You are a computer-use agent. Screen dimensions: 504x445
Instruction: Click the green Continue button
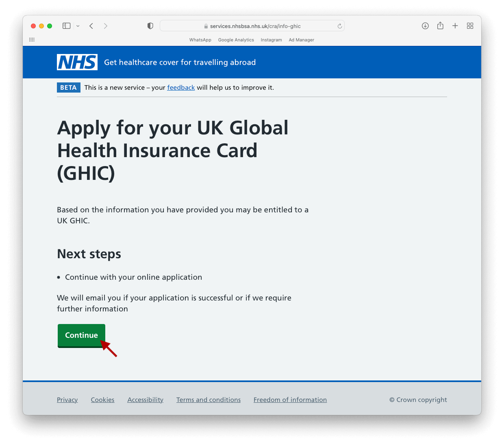81,335
